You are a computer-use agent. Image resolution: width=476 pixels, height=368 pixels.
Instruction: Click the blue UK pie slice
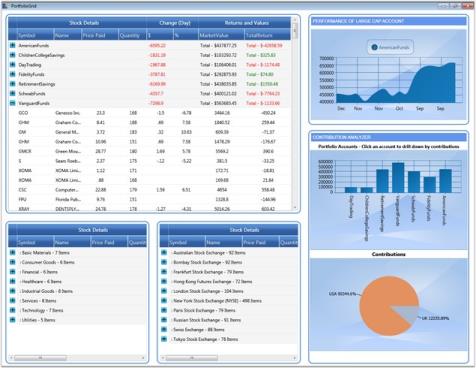click(407, 313)
